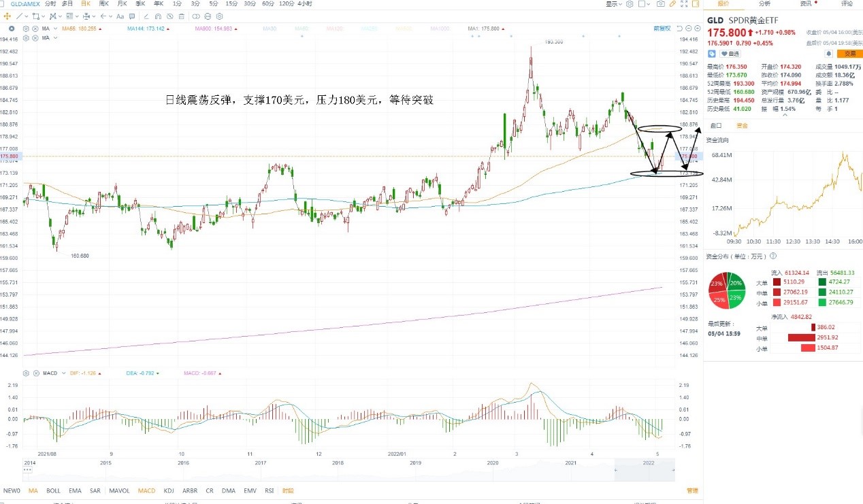Select the 15分 timeframe

[231, 3]
